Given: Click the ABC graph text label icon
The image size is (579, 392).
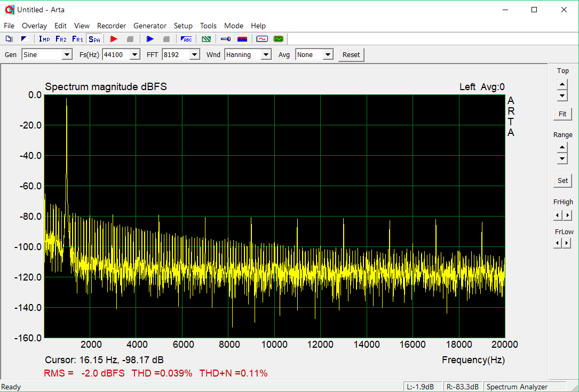Looking at the screenshot, I should 186,39.
